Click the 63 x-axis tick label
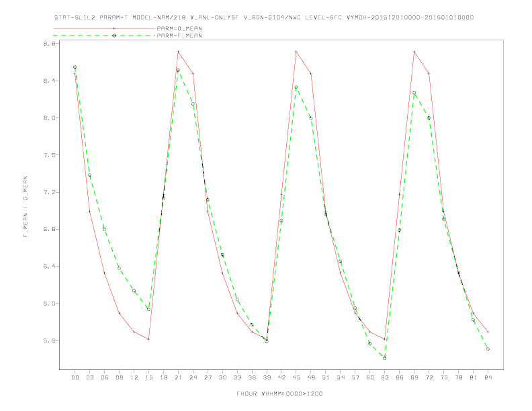The image size is (532, 411). 385,377
